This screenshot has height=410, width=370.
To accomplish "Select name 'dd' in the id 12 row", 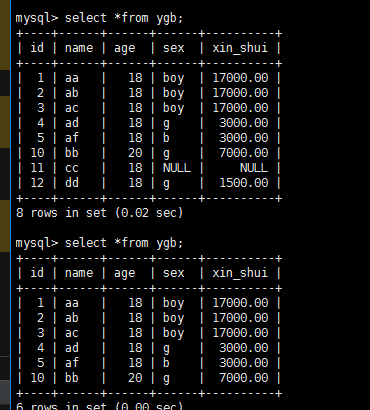I will pos(72,183).
